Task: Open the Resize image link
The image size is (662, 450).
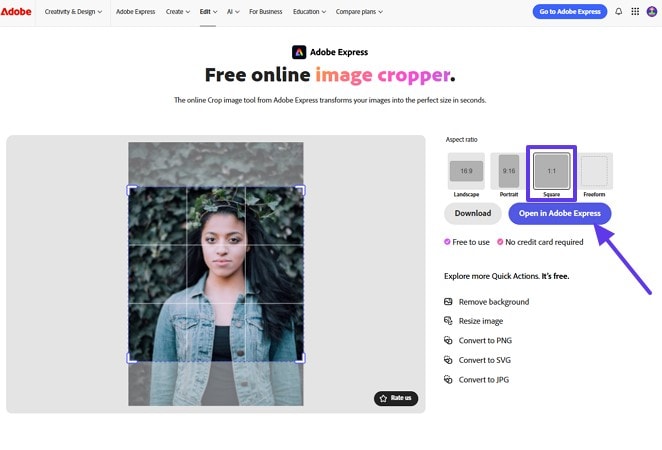Action: [481, 321]
